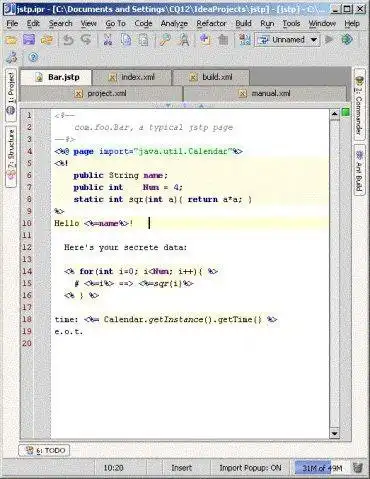Click the Bar.jstp tab file icon
The image size is (370, 479).
click(40, 77)
